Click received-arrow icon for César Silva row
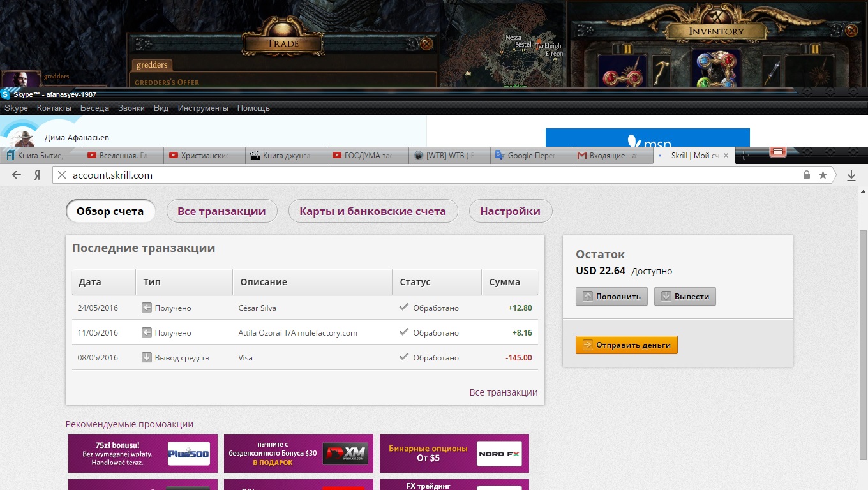Screen dimensions: 868x490 [146, 308]
